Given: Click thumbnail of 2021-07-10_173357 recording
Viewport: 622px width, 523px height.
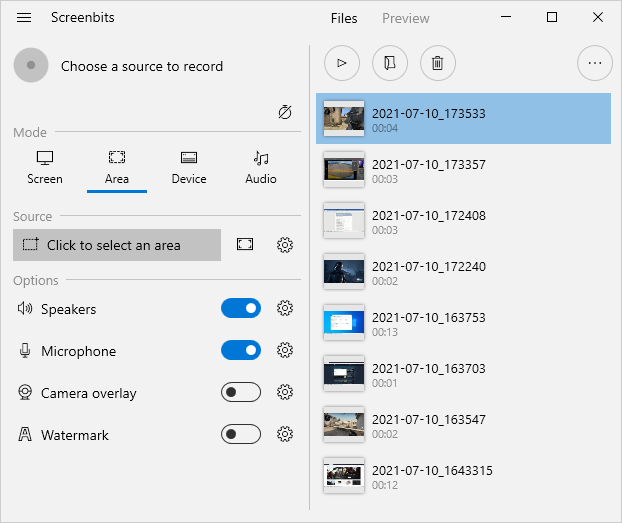Looking at the screenshot, I should [x=344, y=169].
